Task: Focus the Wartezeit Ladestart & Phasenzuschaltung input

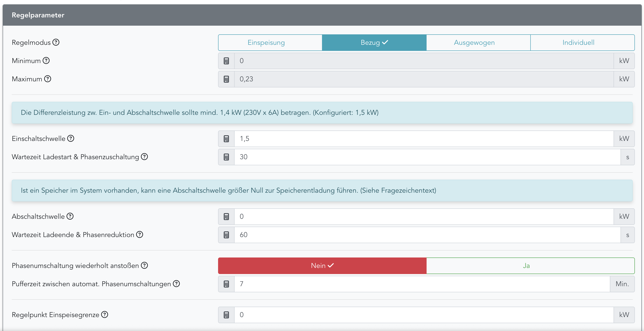Action: point(427,157)
